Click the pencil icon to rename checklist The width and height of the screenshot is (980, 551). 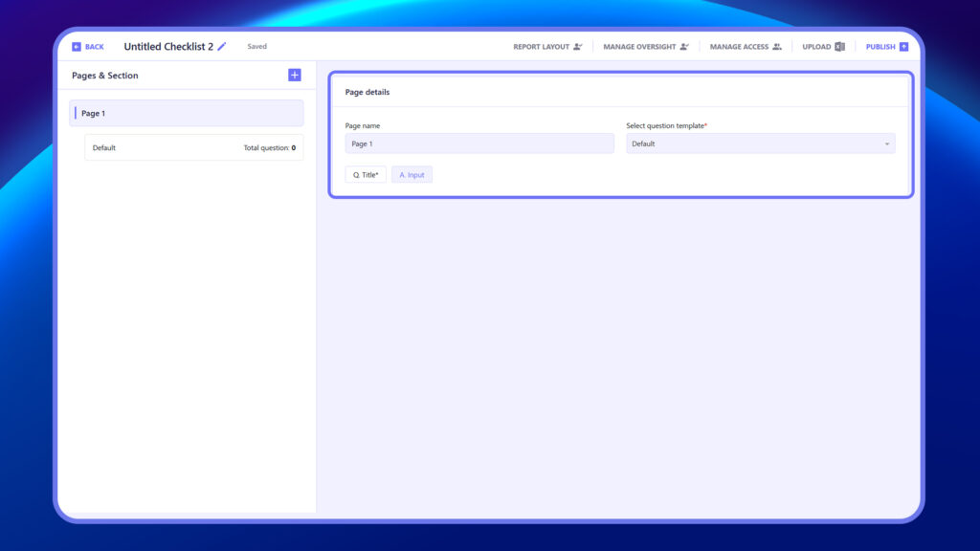tap(222, 46)
